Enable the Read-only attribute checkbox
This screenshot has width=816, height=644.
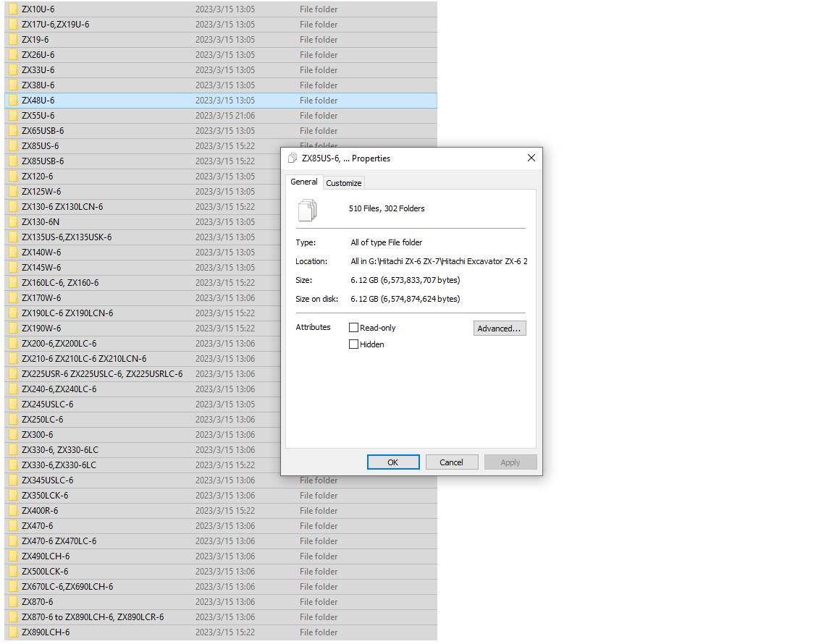pyautogui.click(x=353, y=328)
